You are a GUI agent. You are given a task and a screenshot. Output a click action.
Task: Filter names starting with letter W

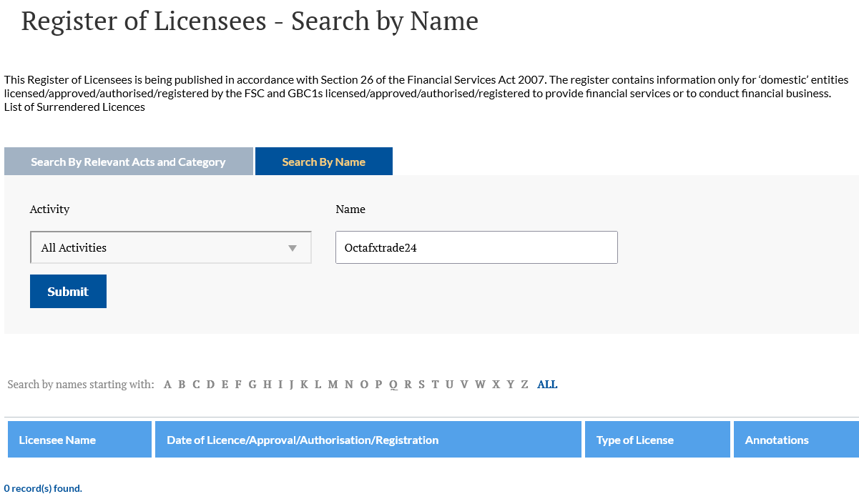480,385
